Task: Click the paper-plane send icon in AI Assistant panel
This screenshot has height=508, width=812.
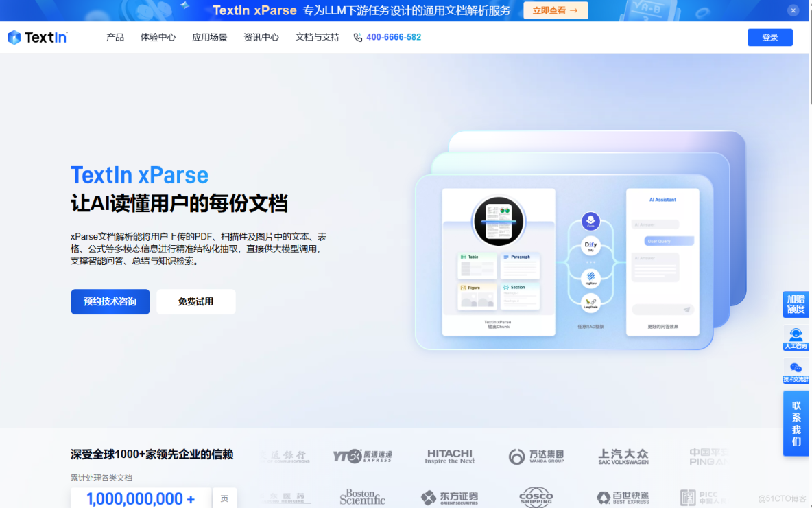Action: [686, 310]
